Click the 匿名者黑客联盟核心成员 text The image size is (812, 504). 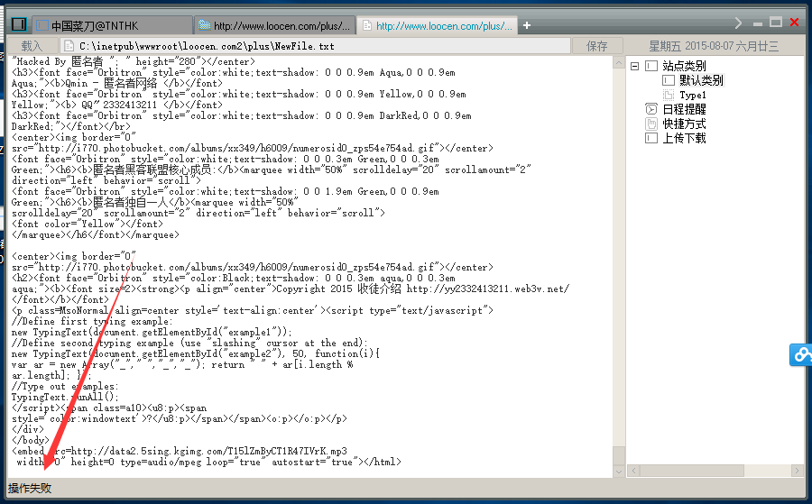pos(152,170)
